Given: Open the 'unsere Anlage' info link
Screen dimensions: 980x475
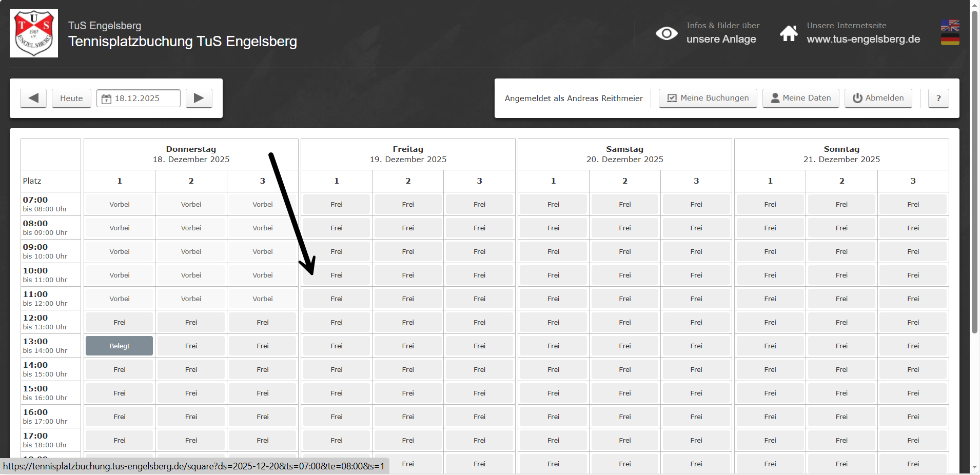Looking at the screenshot, I should [x=721, y=39].
